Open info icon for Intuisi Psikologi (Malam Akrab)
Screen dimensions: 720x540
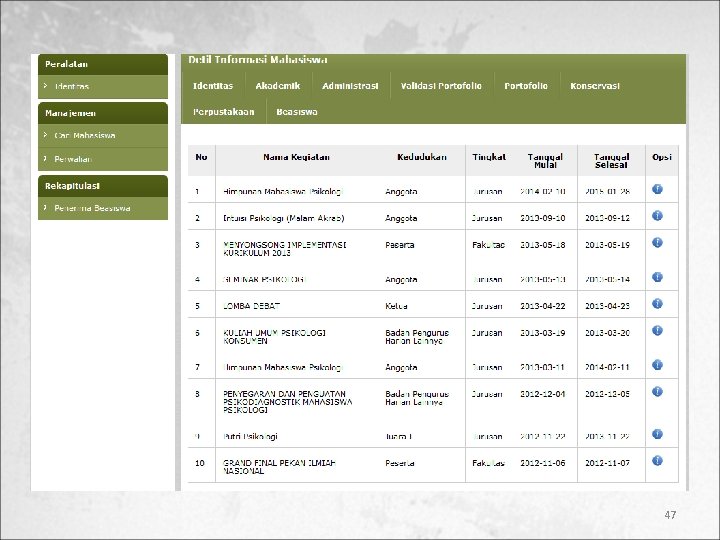tap(657, 216)
